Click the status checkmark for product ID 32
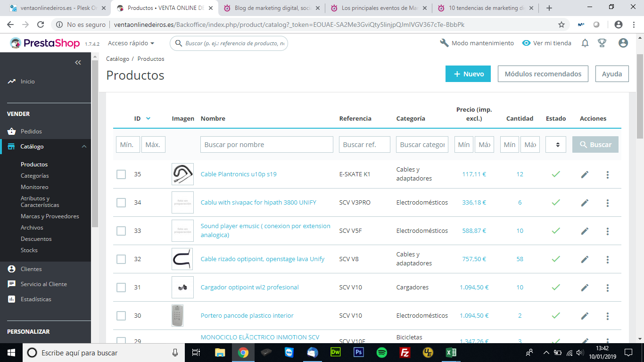The image size is (644, 362). coord(556,259)
